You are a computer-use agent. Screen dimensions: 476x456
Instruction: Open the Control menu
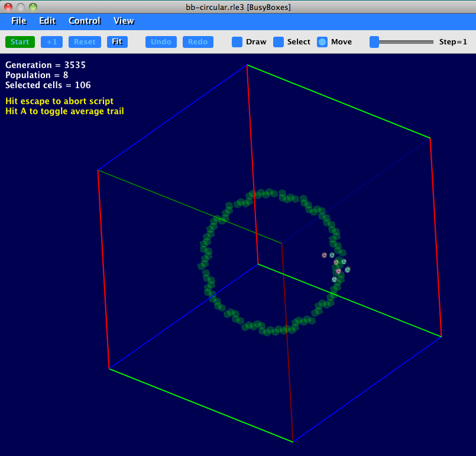[85, 21]
